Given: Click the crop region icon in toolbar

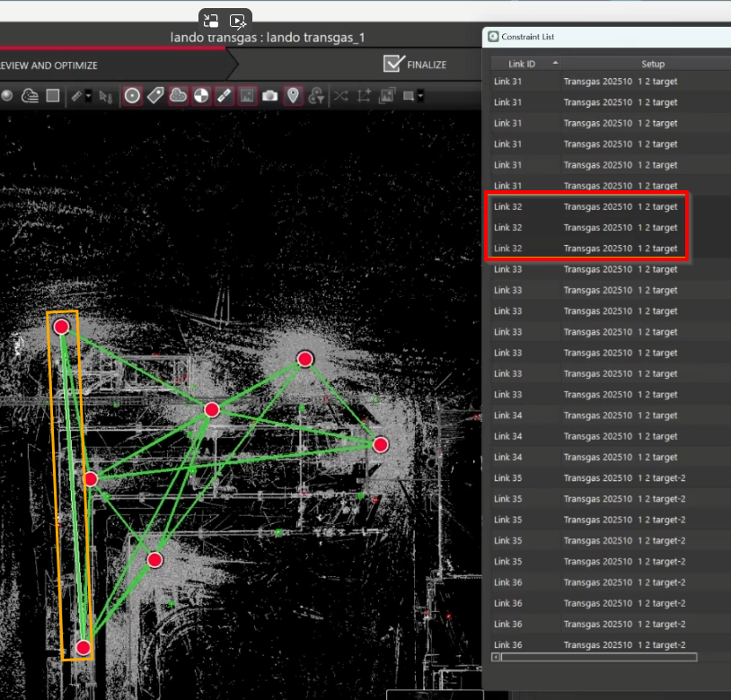Looking at the screenshot, I should point(364,96).
